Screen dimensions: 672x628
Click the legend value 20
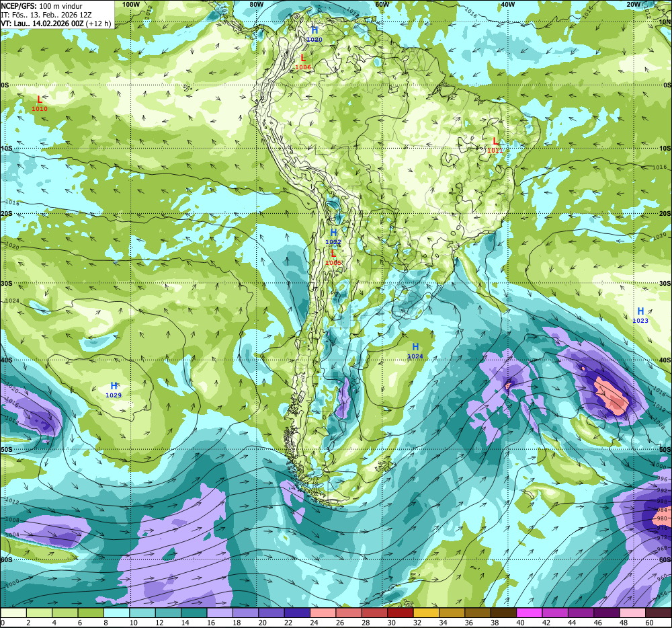point(263,623)
